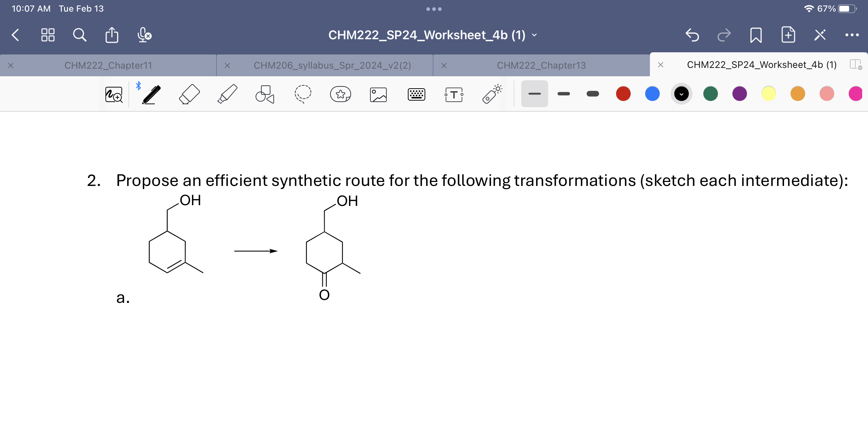The width and height of the screenshot is (868, 426).
Task: Close the CHM206_syllabus tab
Action: click(x=227, y=65)
